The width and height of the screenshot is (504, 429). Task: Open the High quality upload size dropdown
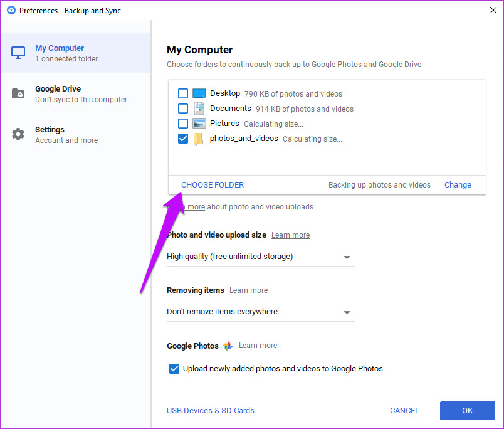260,257
